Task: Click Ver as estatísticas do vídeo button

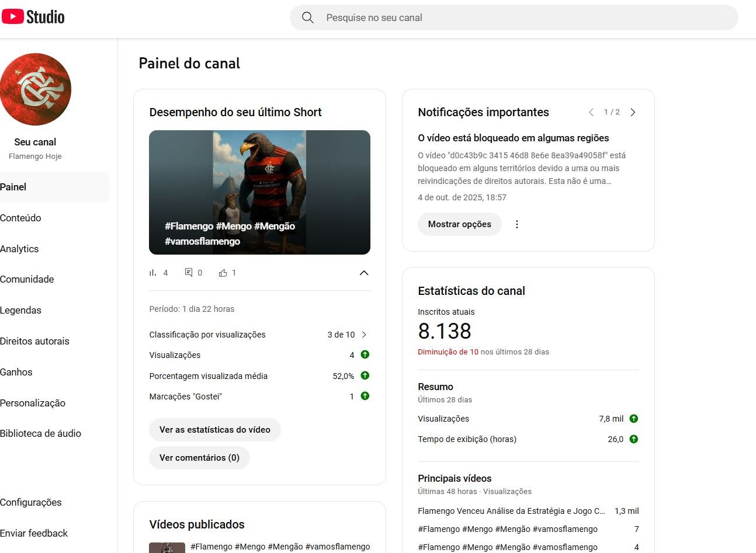Action: 215,430
